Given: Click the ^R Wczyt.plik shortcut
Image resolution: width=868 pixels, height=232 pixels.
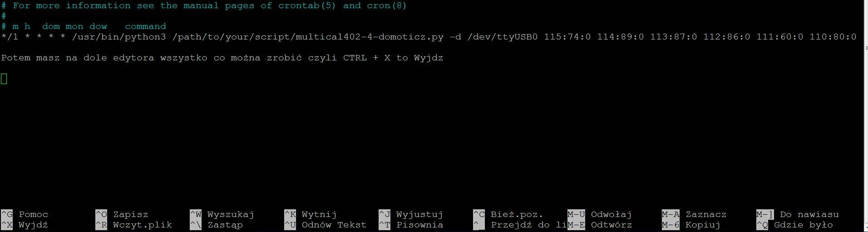Looking at the screenshot, I should 133,225.
